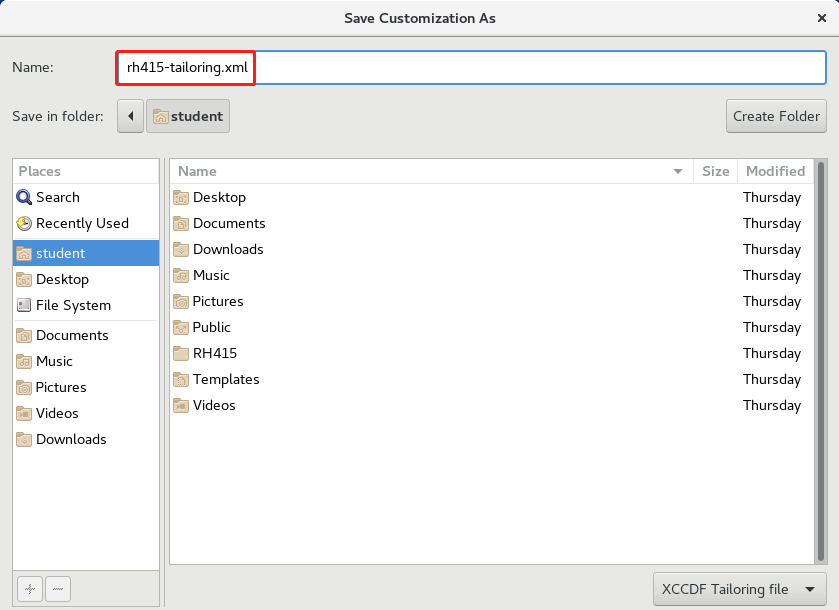Close the Save Customization As dialog
839x610 pixels.
pos(821,18)
